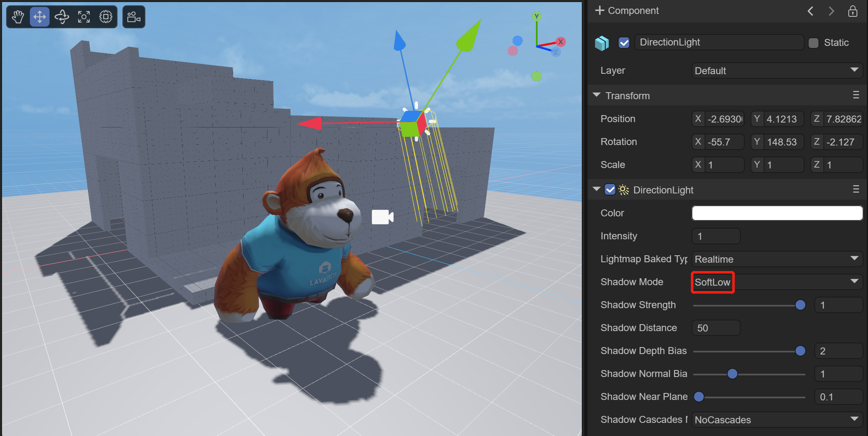Go back with the left arrow icon
Image resolution: width=868 pixels, height=436 pixels.
810,11
